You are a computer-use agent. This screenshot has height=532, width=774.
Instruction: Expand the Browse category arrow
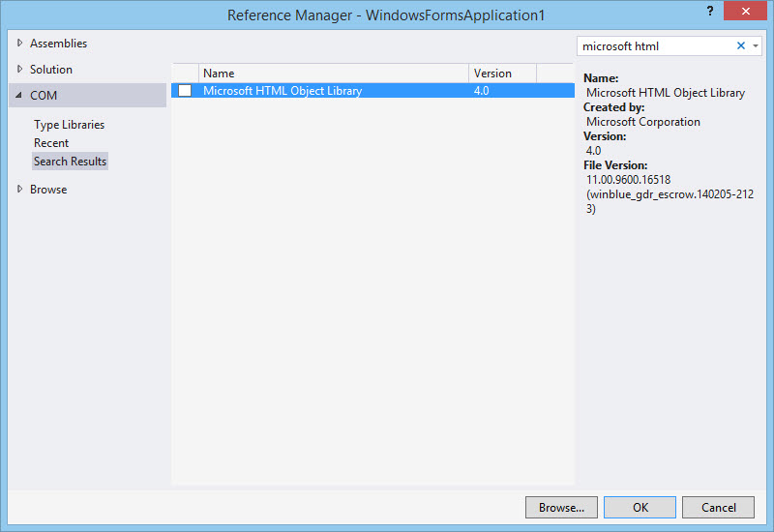[x=19, y=190]
